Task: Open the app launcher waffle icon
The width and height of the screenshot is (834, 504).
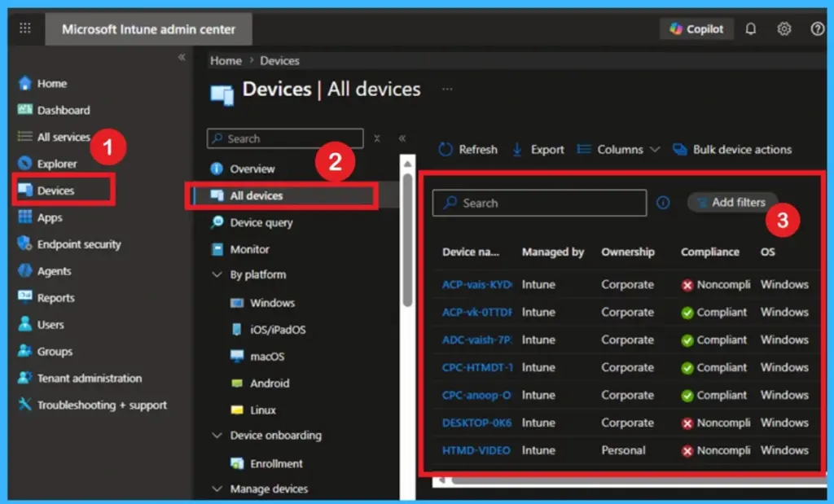Action: (x=25, y=28)
